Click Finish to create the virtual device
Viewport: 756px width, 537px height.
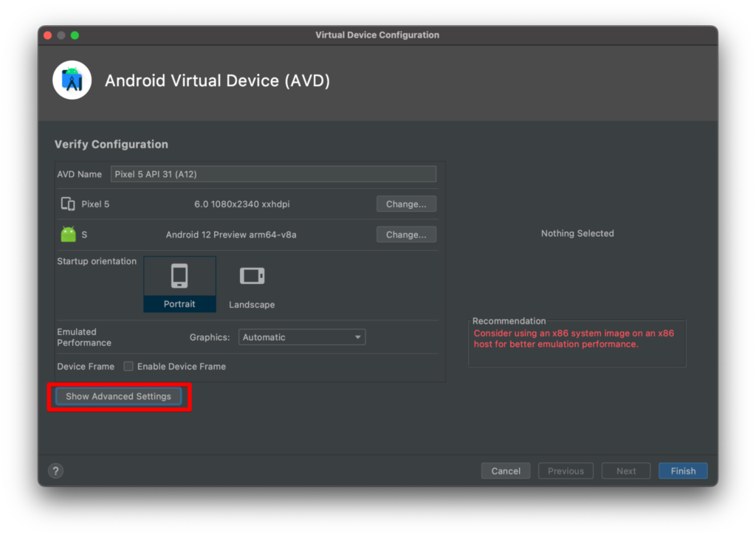(x=682, y=471)
